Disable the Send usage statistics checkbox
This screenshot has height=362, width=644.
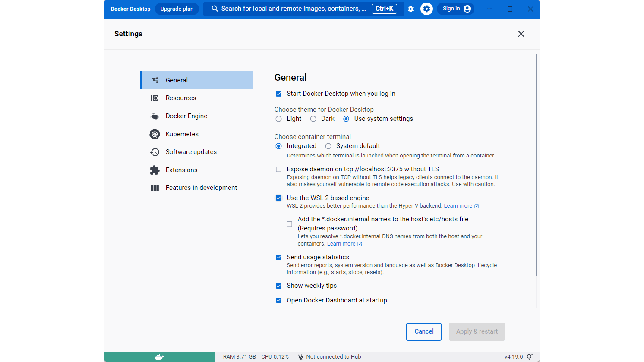pyautogui.click(x=278, y=257)
